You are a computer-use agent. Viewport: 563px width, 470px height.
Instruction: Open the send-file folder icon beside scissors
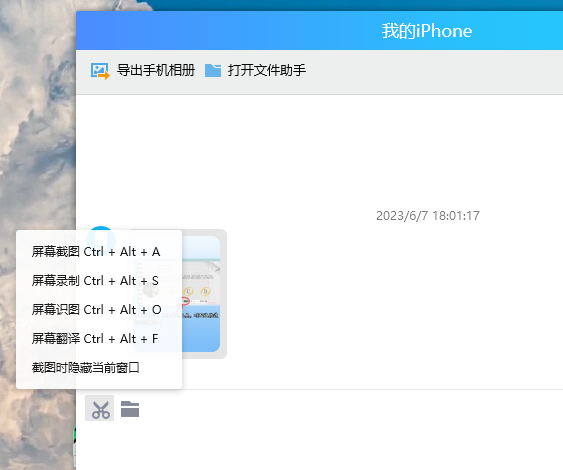130,409
